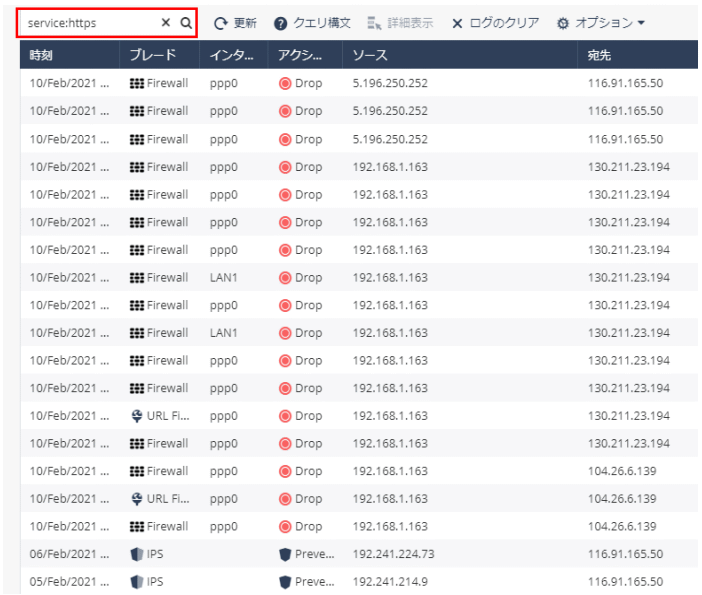Click the インターフェース column header
The image size is (702, 595).
(x=232, y=56)
